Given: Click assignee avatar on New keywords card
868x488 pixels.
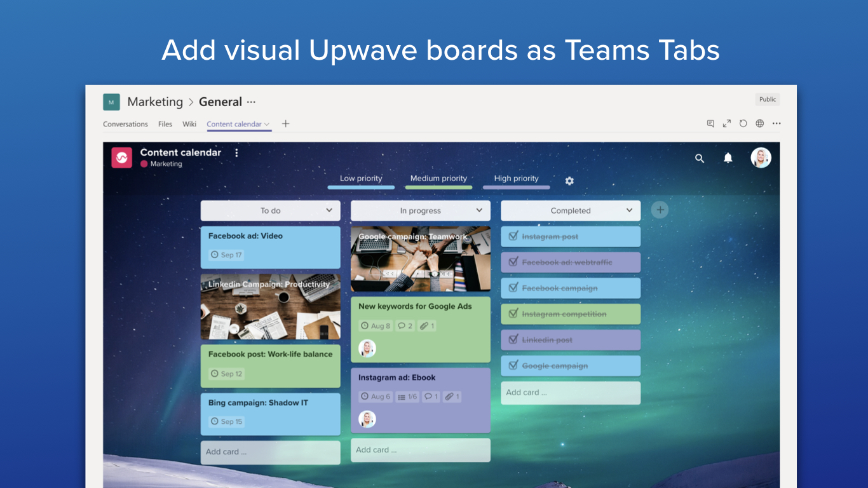Looking at the screenshot, I should pos(367,348).
